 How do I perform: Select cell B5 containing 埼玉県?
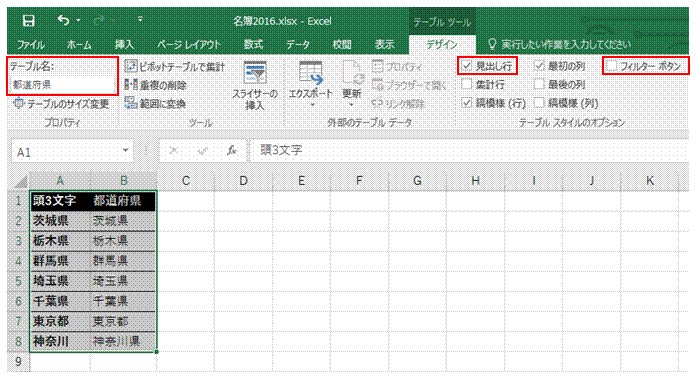point(123,281)
